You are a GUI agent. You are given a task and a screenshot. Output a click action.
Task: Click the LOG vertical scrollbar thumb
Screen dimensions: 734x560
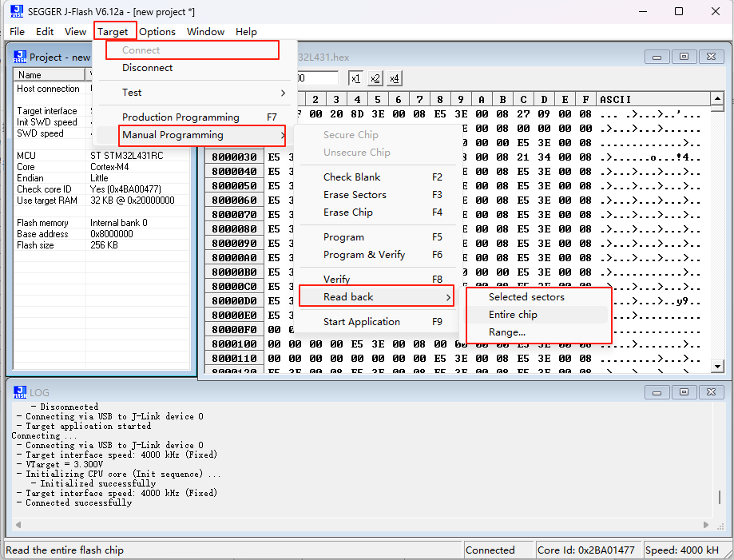point(720,497)
